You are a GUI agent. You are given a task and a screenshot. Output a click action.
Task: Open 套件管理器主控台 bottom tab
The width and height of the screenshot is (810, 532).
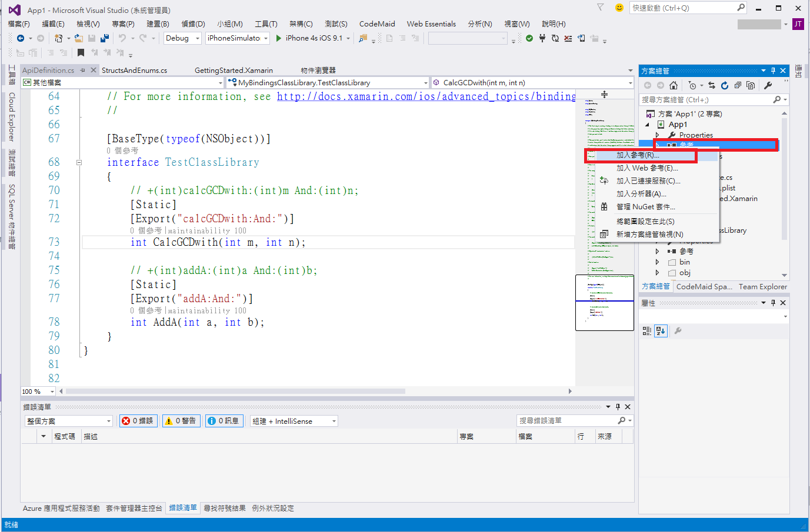(x=134, y=508)
